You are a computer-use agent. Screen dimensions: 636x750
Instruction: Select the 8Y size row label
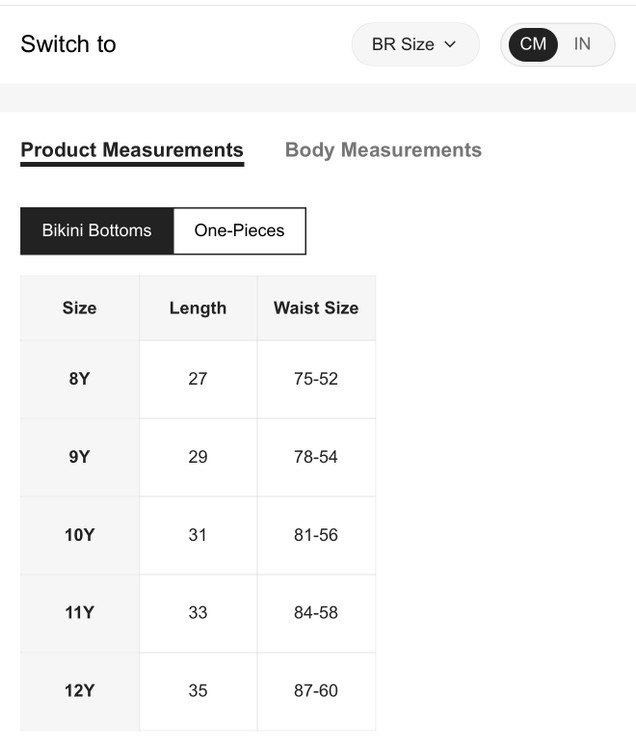pos(80,379)
